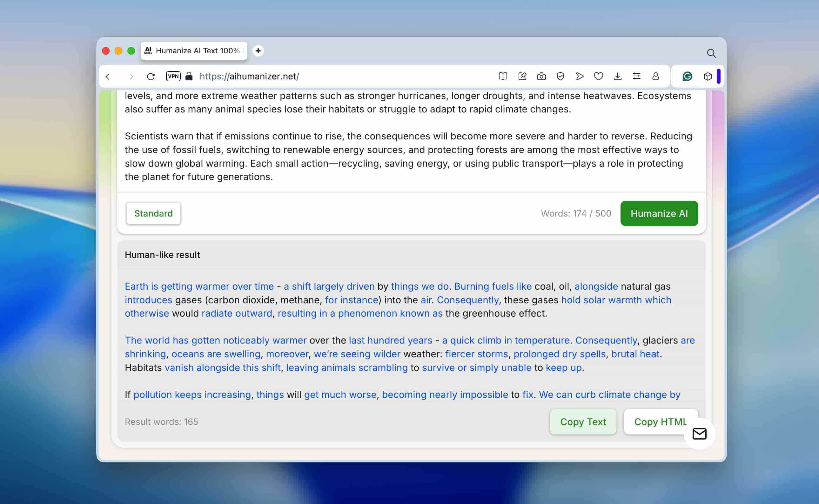Click the pinboard edit icon
The width and height of the screenshot is (819, 504).
coord(522,76)
